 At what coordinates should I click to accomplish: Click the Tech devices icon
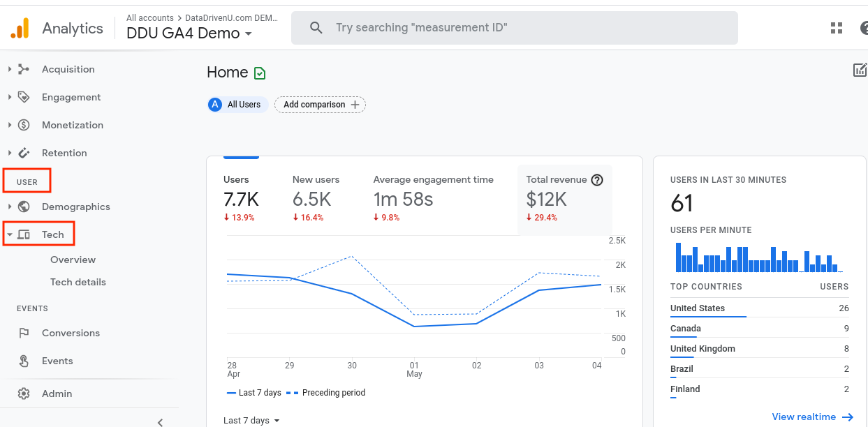coord(24,234)
